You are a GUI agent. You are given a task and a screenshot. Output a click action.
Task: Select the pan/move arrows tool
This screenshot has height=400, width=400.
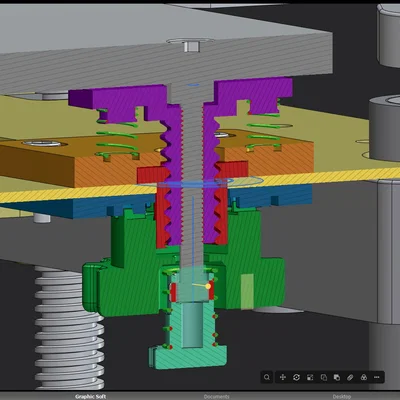[283, 377]
